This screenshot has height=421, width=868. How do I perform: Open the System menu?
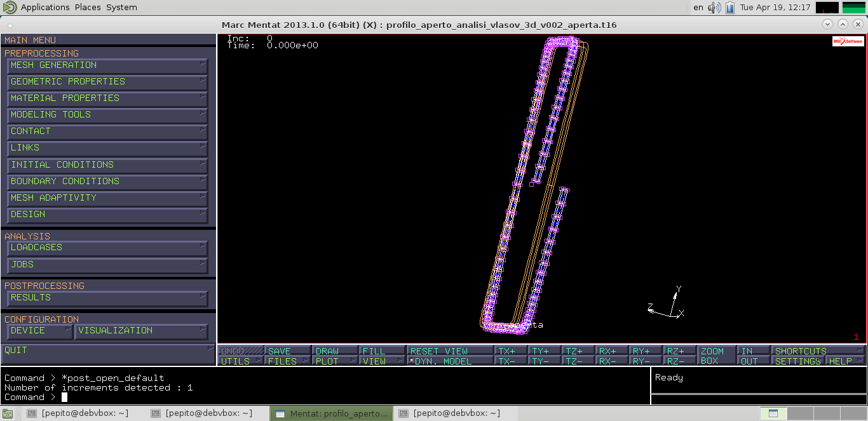pos(121,7)
